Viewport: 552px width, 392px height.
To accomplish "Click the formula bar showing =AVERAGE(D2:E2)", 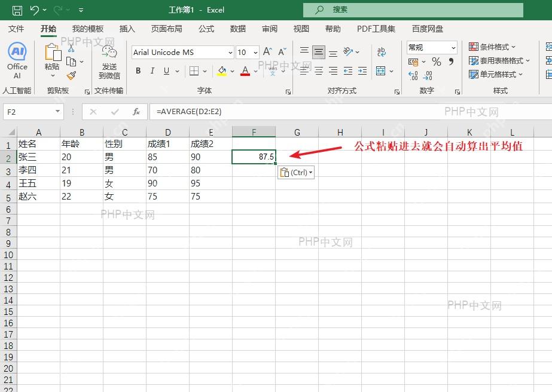I will pyautogui.click(x=350, y=112).
